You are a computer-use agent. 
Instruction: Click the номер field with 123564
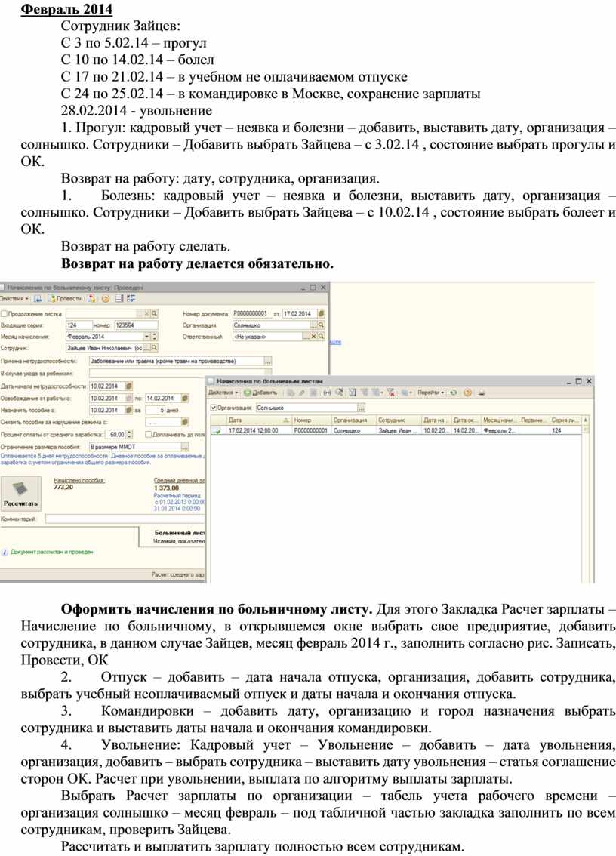pos(136,325)
